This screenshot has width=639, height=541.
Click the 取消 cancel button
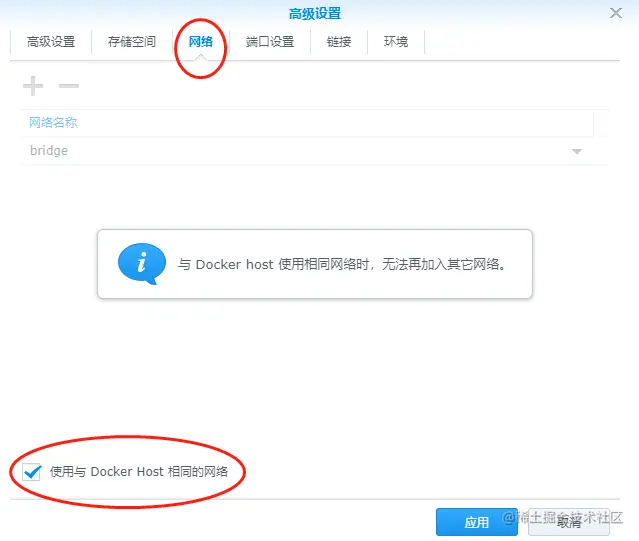pyautogui.click(x=569, y=522)
